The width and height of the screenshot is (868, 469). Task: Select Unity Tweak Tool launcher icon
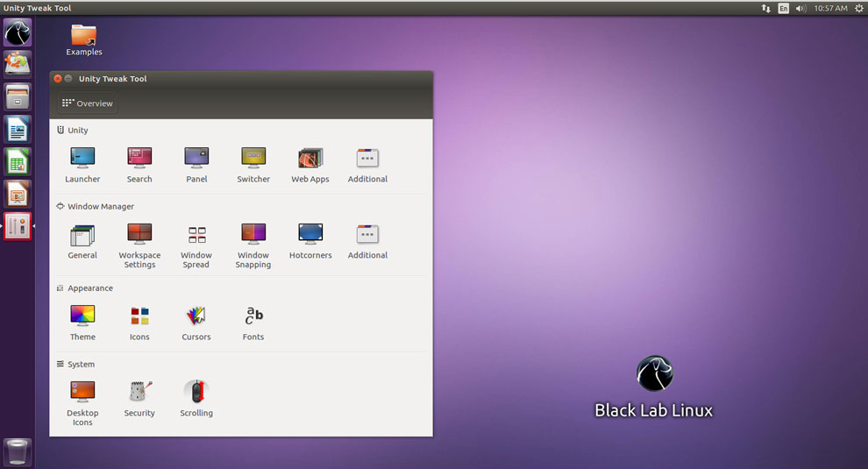click(18, 226)
